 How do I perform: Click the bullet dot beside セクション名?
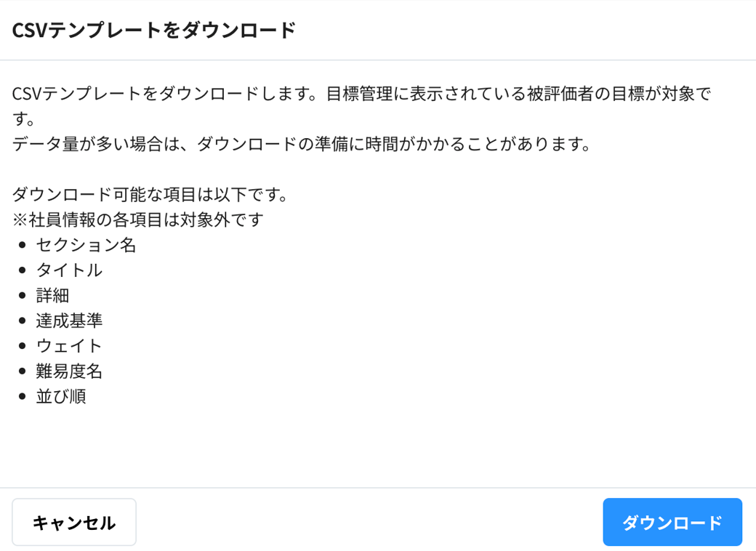pyautogui.click(x=23, y=245)
